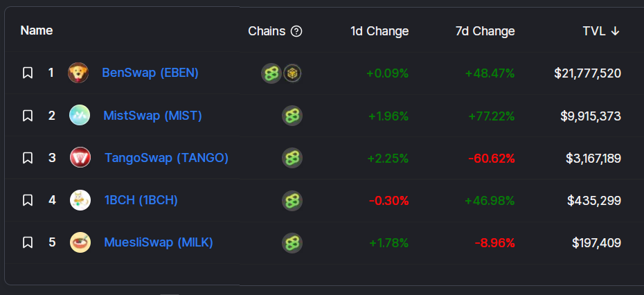
Task: Click the Name column header
Action: pyautogui.click(x=37, y=30)
